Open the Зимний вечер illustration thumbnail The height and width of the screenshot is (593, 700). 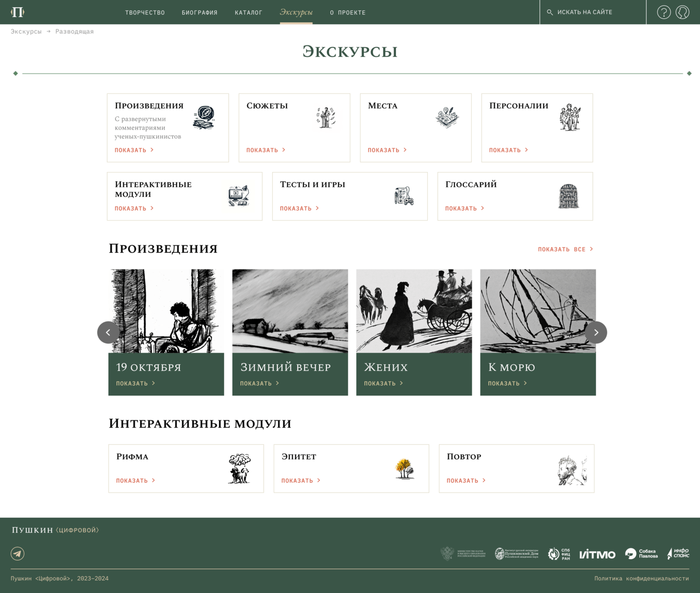click(x=290, y=311)
